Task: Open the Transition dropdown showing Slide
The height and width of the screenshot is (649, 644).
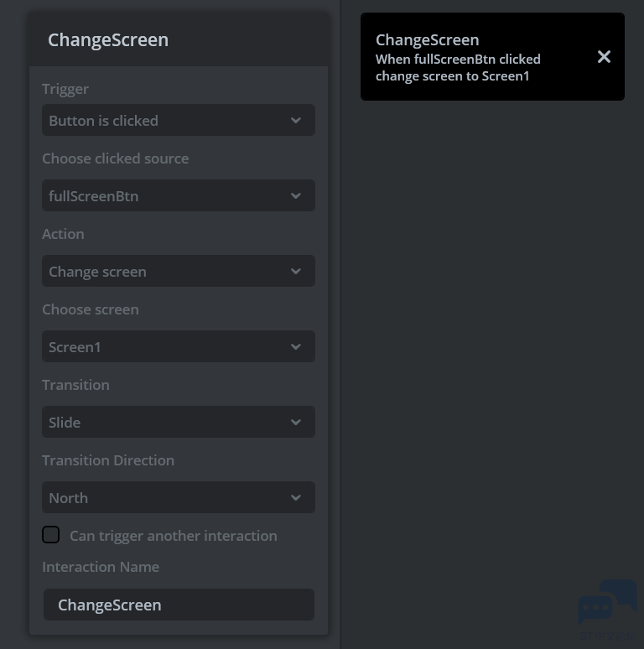Action: tap(168, 422)
